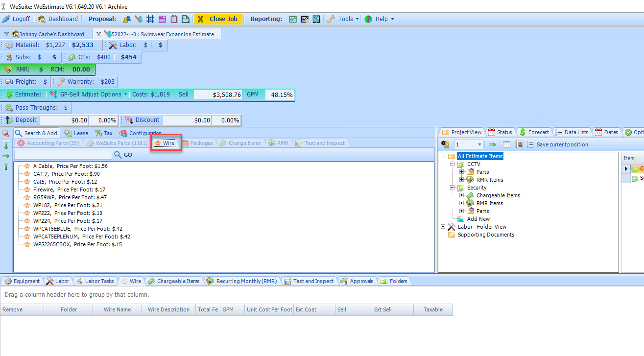
Task: Switch to the Status tab
Action: click(500, 132)
